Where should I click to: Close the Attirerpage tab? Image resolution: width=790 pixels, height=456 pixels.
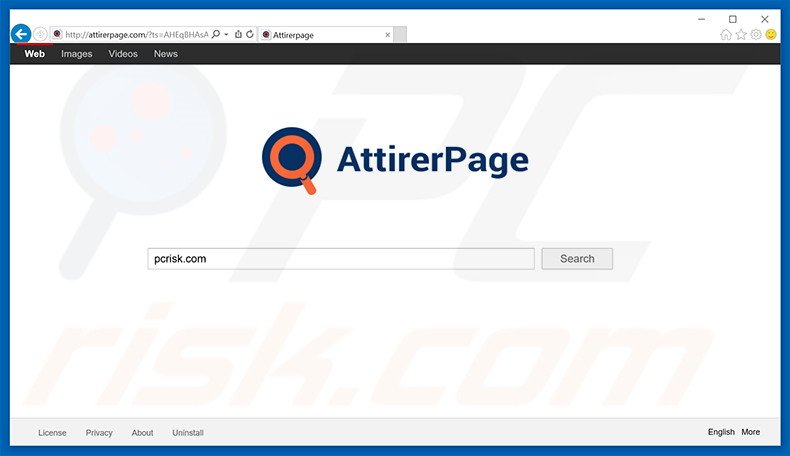387,35
